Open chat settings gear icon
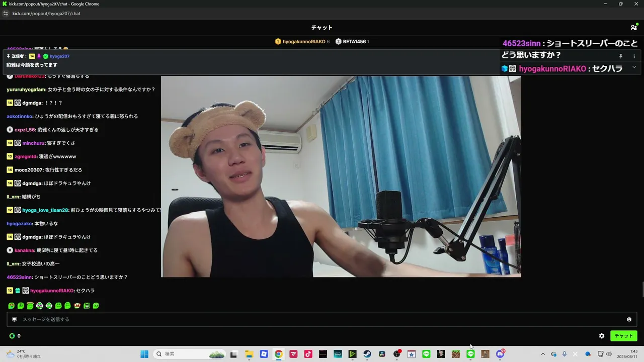 (602, 336)
